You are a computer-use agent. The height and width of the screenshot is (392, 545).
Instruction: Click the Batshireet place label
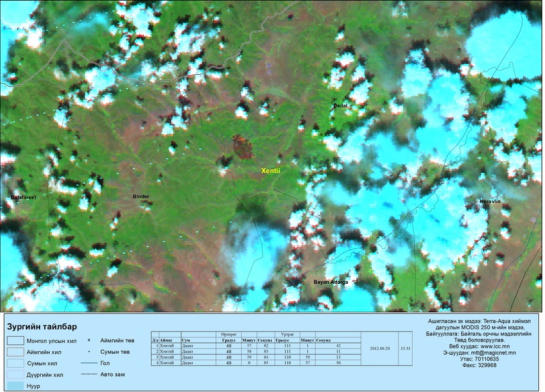23,197
